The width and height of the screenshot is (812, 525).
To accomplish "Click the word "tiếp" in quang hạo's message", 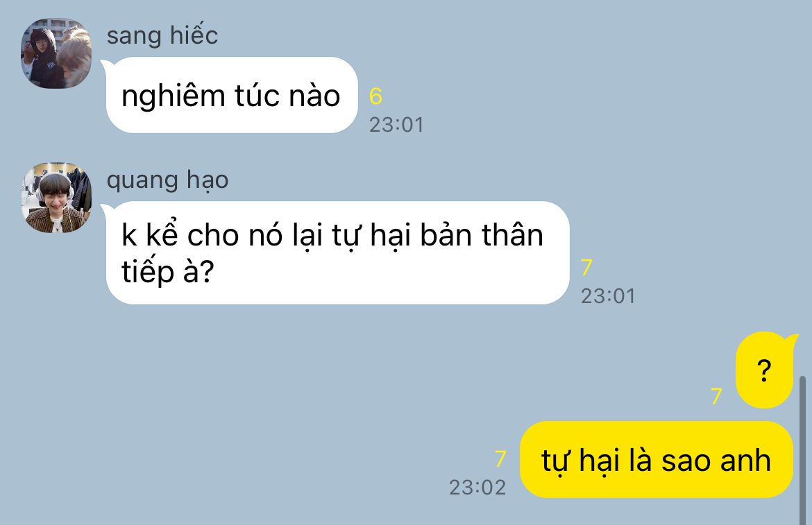I will (x=148, y=272).
